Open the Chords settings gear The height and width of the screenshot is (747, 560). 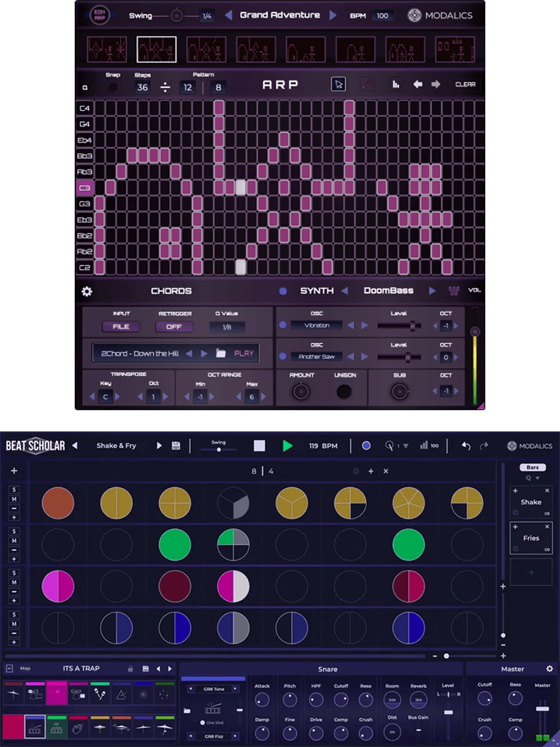[87, 291]
